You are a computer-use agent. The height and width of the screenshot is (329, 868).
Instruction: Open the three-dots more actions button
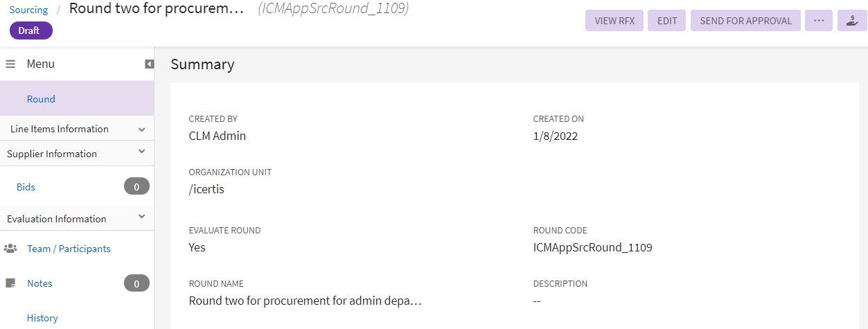tap(818, 21)
